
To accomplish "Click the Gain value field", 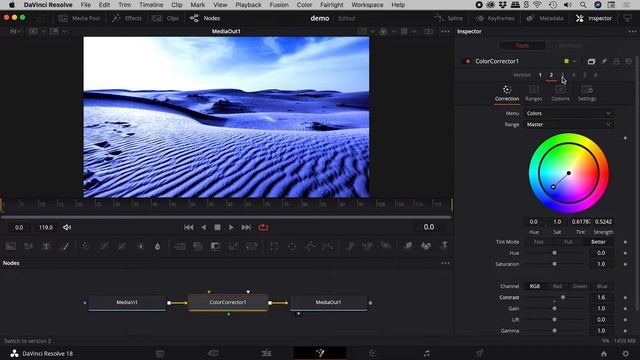I will (601, 309).
